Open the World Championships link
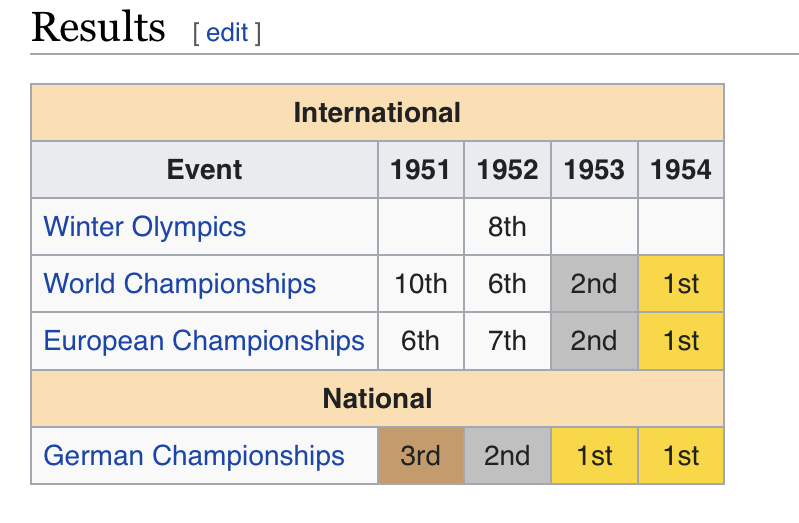Screen dimensions: 799x523 point(180,283)
